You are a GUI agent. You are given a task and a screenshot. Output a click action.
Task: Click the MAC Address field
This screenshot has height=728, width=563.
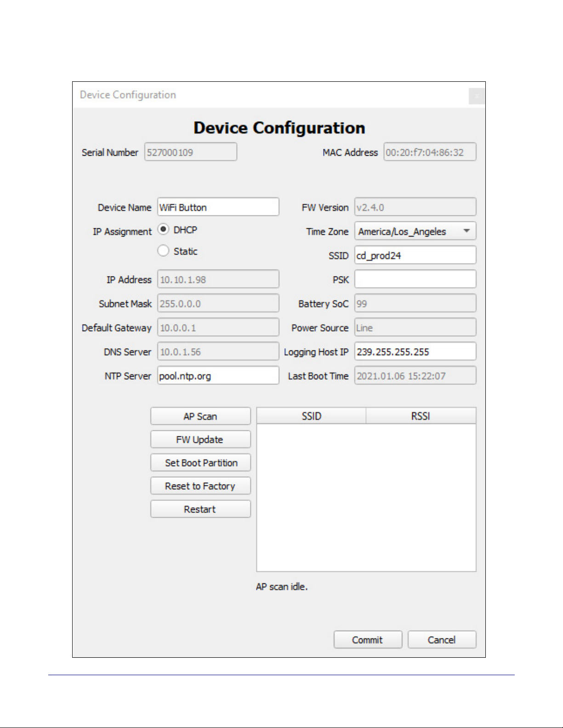pyautogui.click(x=430, y=152)
